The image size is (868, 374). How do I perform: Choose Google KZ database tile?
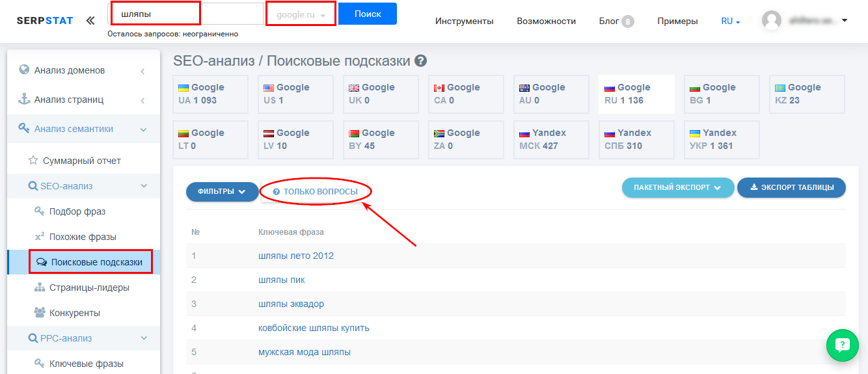tap(807, 94)
